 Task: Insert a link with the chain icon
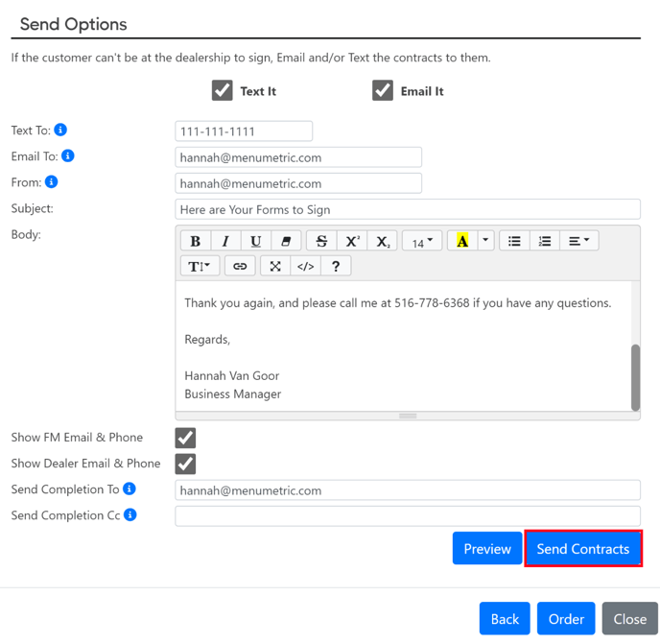[x=240, y=266]
